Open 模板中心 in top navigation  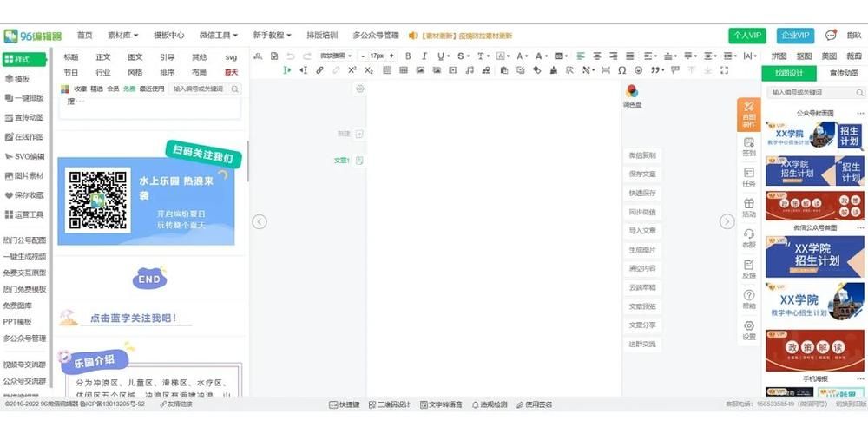coord(169,35)
